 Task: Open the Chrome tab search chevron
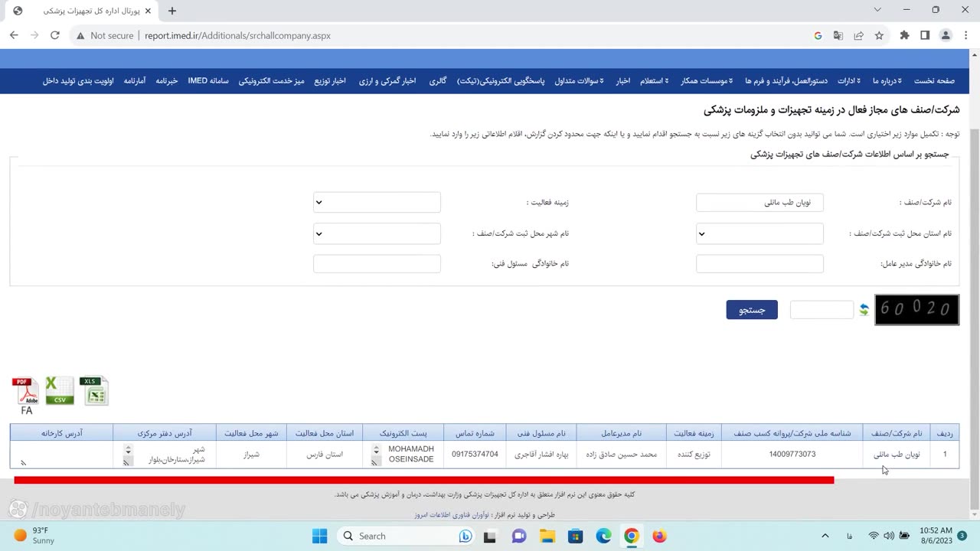click(x=877, y=10)
